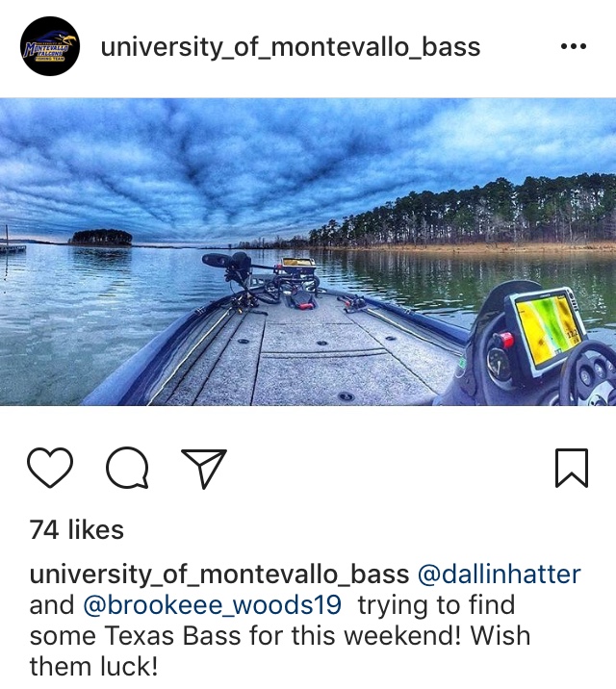
Task: Tap the bass boat photo
Action: (308, 251)
